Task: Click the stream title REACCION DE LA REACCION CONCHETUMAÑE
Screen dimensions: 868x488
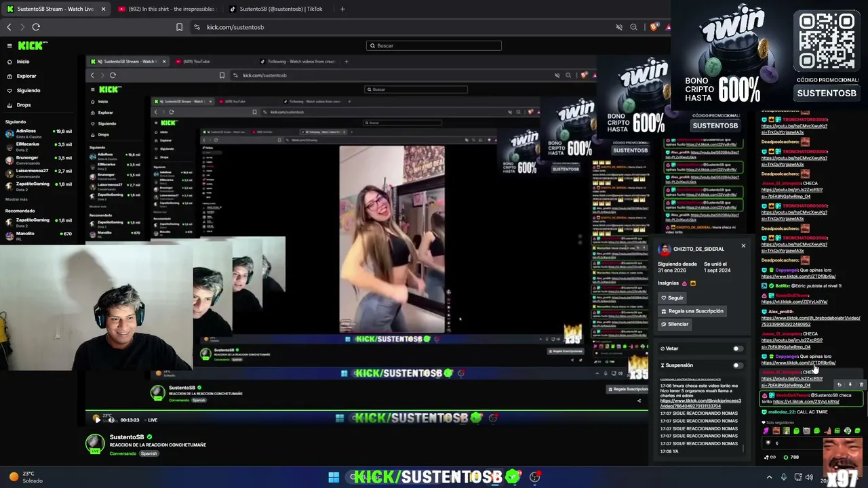Action: [158, 445]
